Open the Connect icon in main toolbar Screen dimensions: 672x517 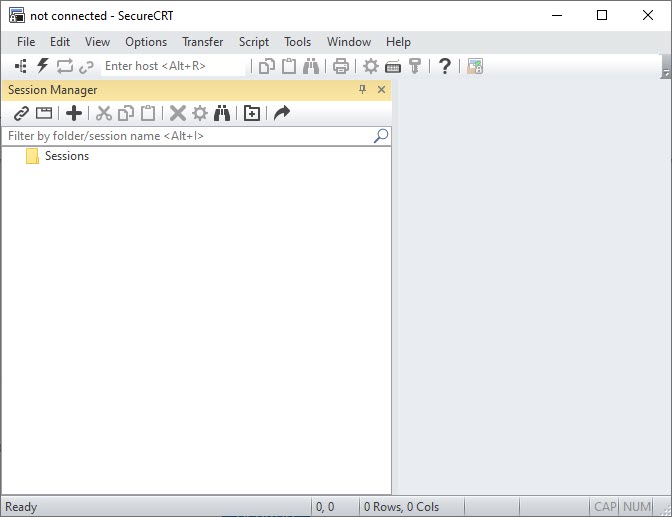pyautogui.click(x=21, y=66)
